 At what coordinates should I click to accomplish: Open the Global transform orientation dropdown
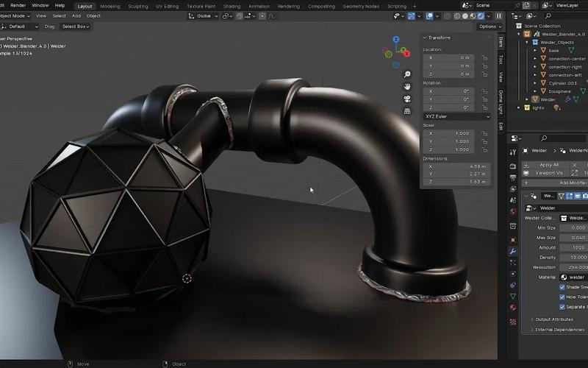tap(203, 16)
